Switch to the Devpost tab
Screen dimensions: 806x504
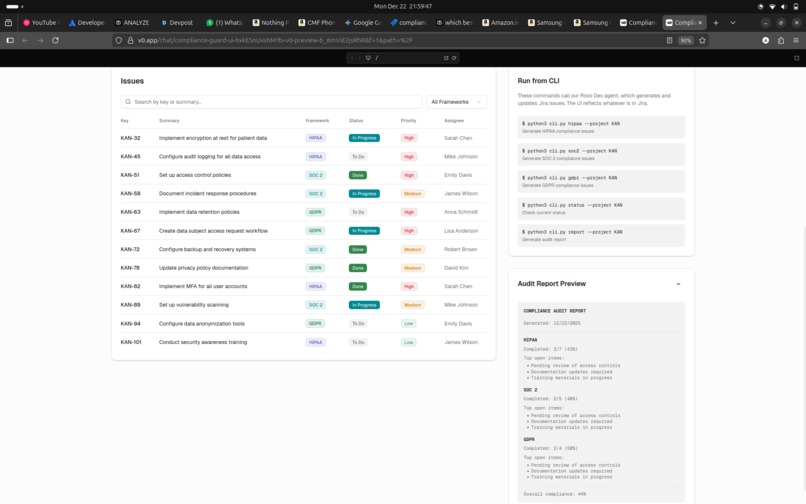pyautogui.click(x=178, y=23)
